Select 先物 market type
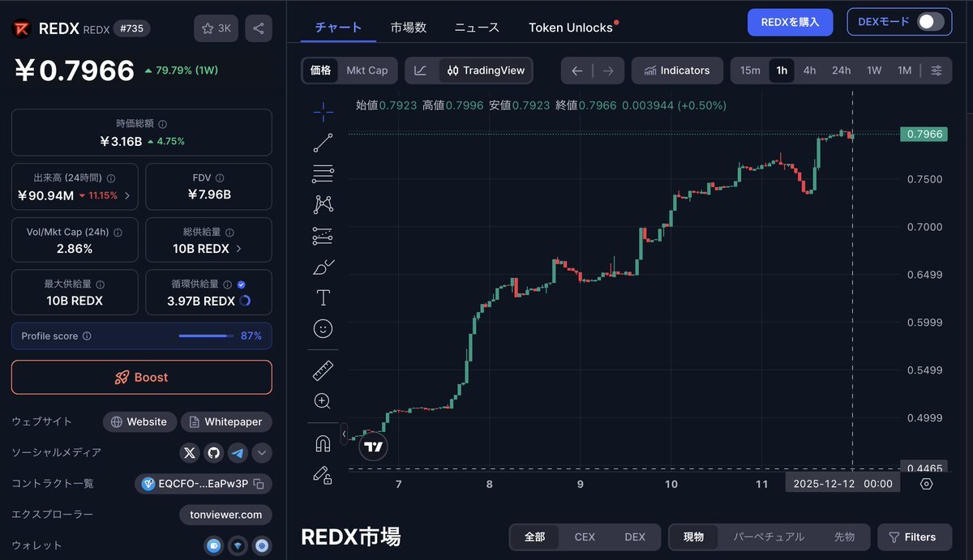 coord(844,537)
